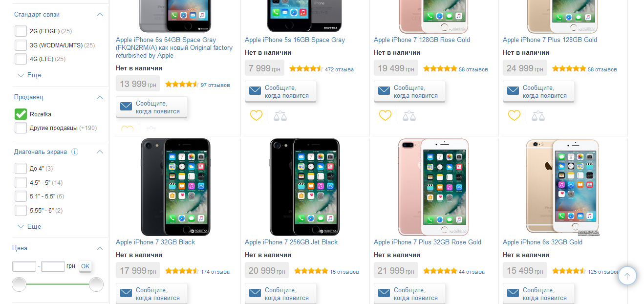
Task: Favorite the iPhone 7 Plus 128GB Gold
Action: click(x=514, y=115)
